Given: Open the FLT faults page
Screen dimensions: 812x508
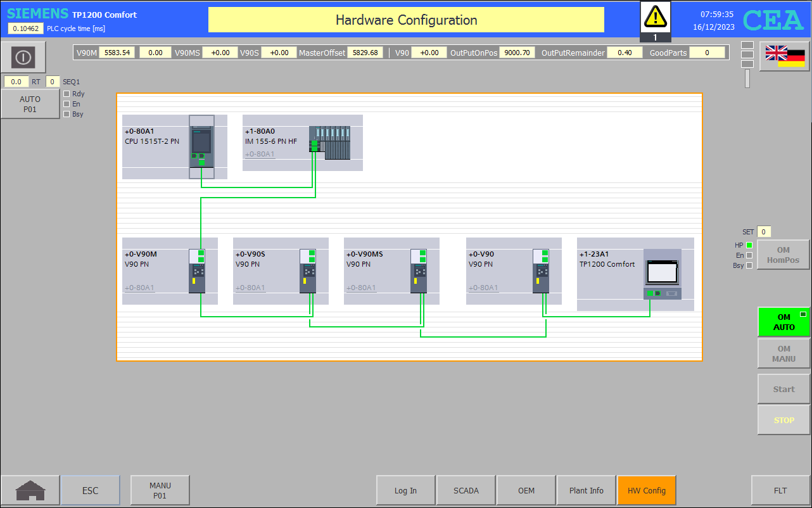Looking at the screenshot, I should click(780, 490).
